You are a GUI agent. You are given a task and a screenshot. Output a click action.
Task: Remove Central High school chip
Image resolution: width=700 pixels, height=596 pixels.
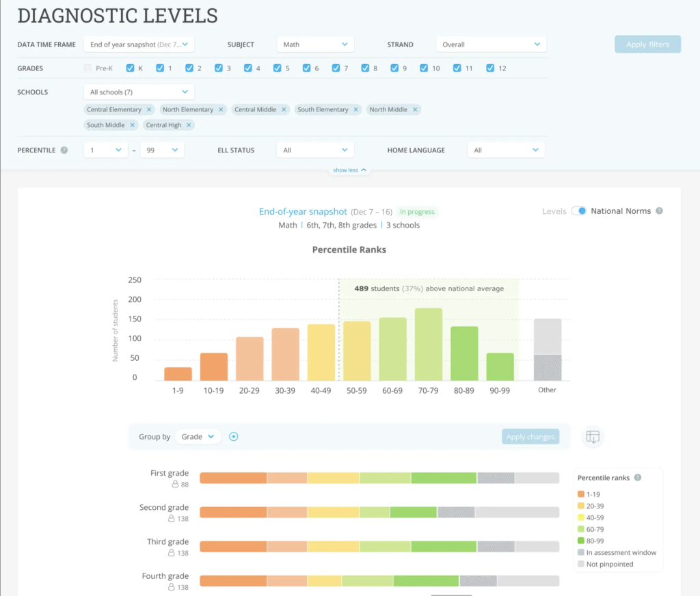click(189, 125)
